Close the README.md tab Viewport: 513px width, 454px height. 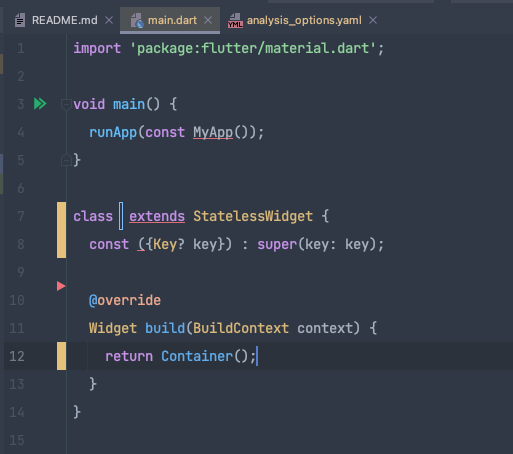click(109, 20)
